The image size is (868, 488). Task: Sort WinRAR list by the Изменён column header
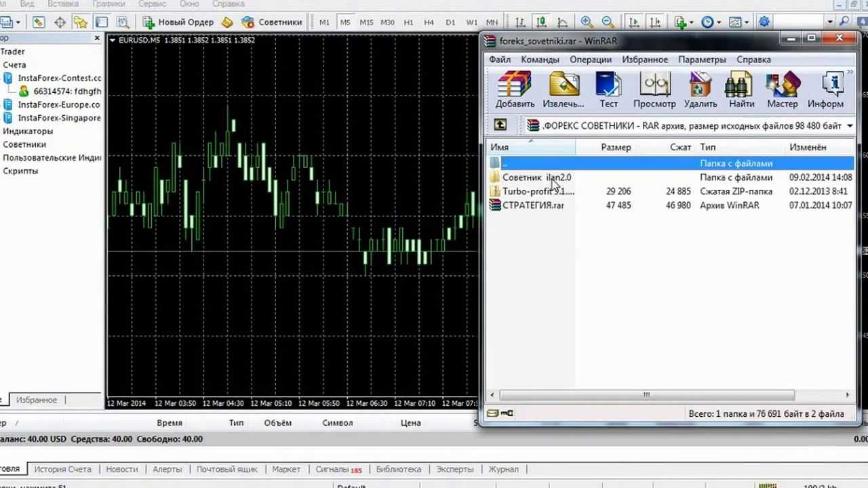tap(808, 147)
